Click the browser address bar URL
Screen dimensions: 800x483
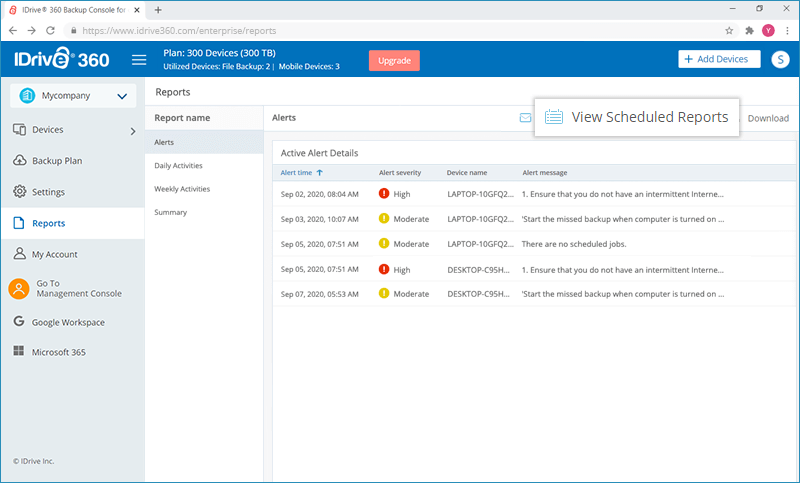coord(179,31)
